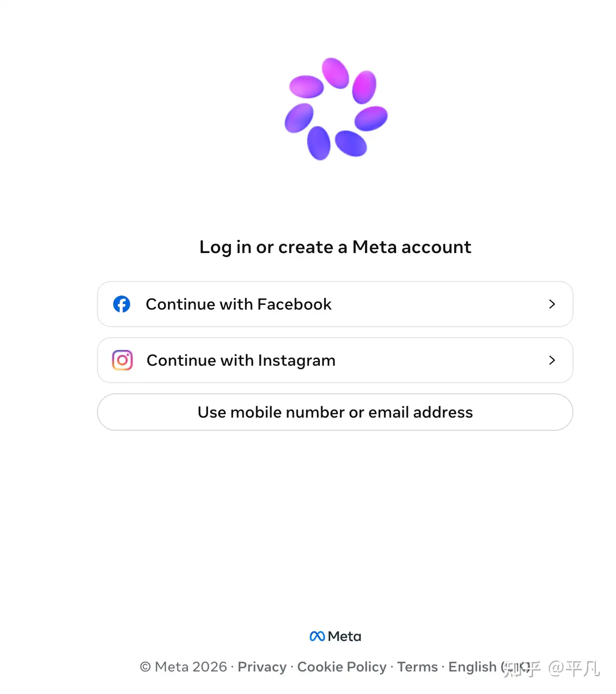Click the 知乎 watermark in the corner

[522, 667]
